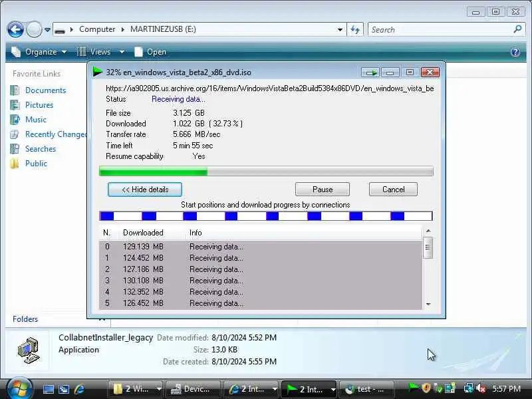Select the green download progress bar
Image resolution: width=532 pixels, height=399 pixels.
point(266,172)
